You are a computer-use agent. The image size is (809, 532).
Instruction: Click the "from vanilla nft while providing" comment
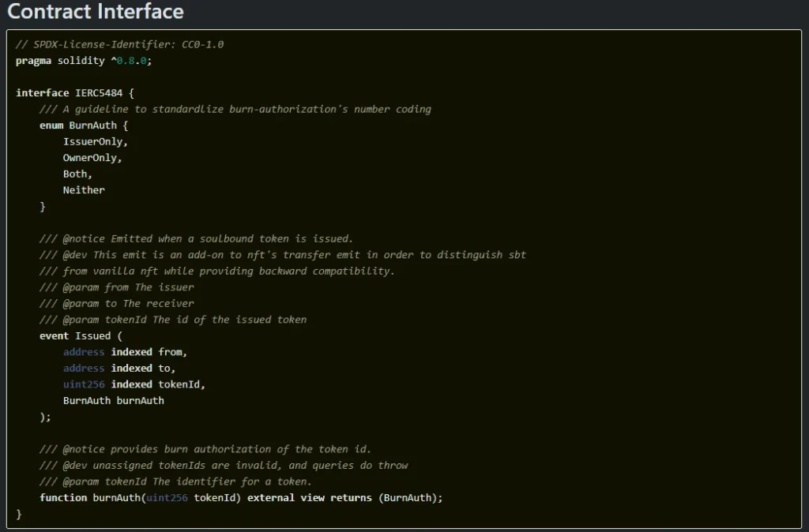point(217,272)
